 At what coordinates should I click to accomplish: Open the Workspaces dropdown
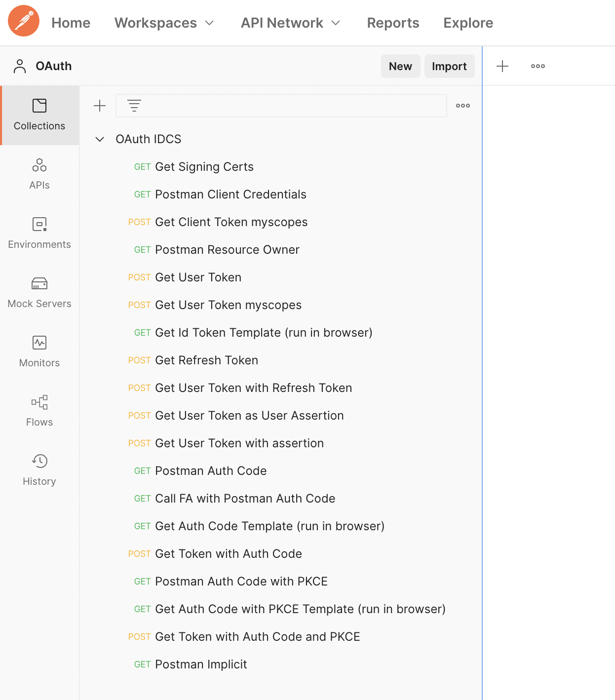tap(164, 23)
